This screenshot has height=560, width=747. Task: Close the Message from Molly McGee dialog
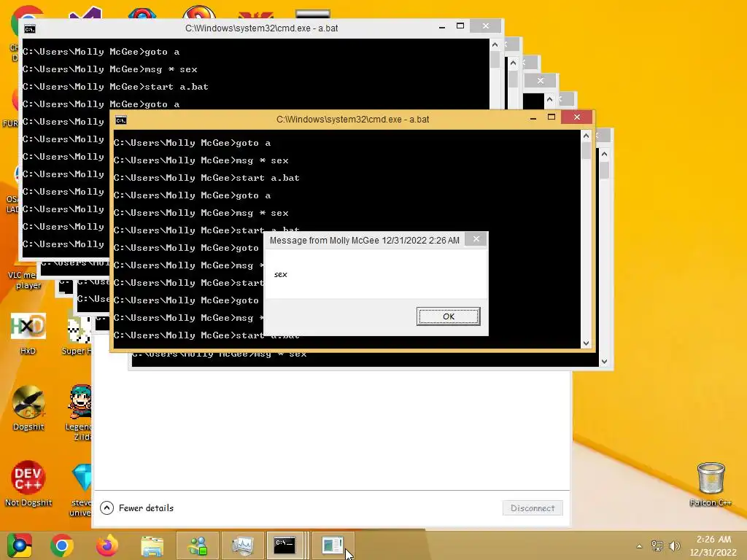[x=476, y=239]
